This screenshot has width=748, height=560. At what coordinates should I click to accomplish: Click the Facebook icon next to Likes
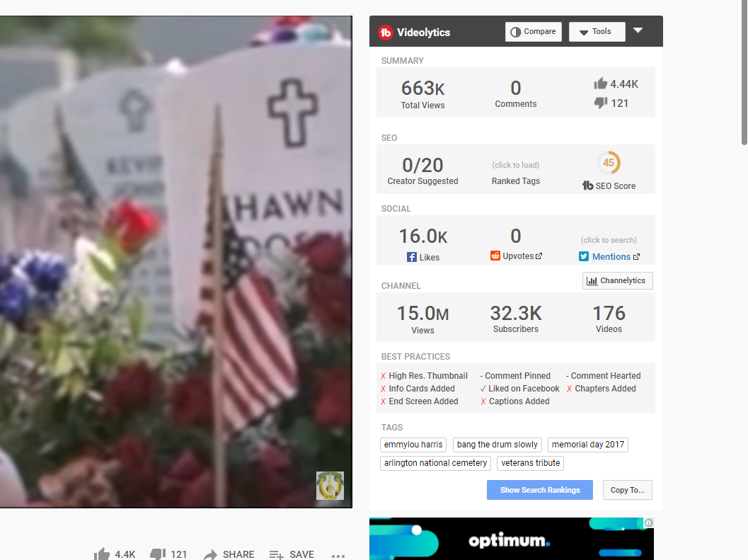point(412,257)
